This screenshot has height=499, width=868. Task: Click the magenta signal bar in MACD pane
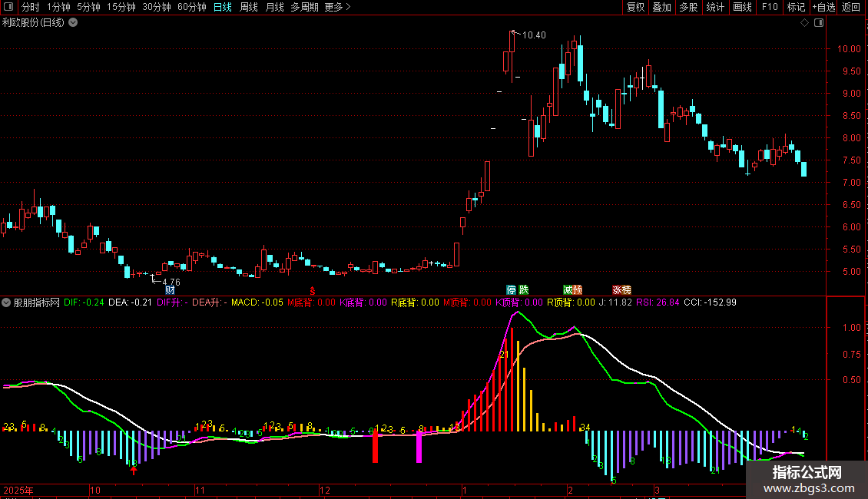[x=419, y=447]
